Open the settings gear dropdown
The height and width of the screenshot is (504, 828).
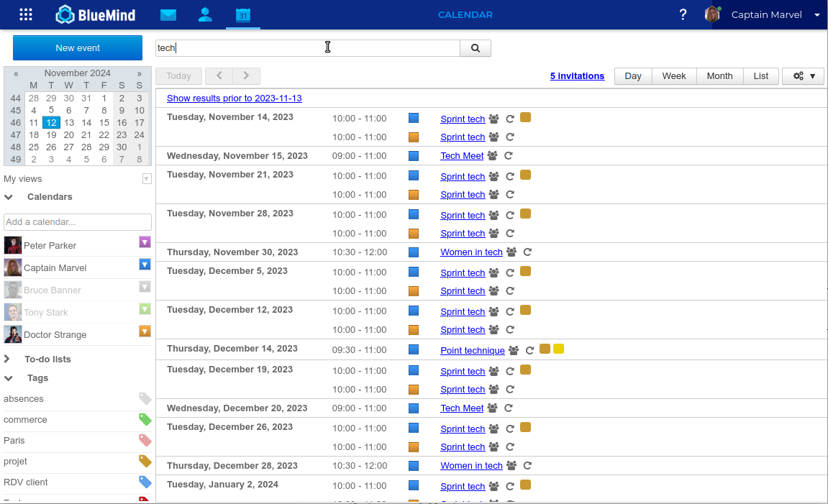click(803, 76)
